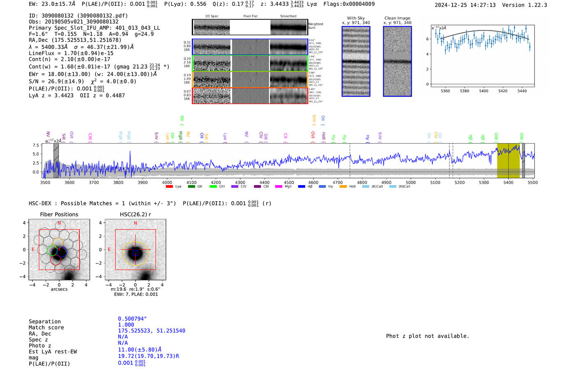The height and width of the screenshot is (392, 576).
Task: Open the With Sky cutout image
Action: 356,61
